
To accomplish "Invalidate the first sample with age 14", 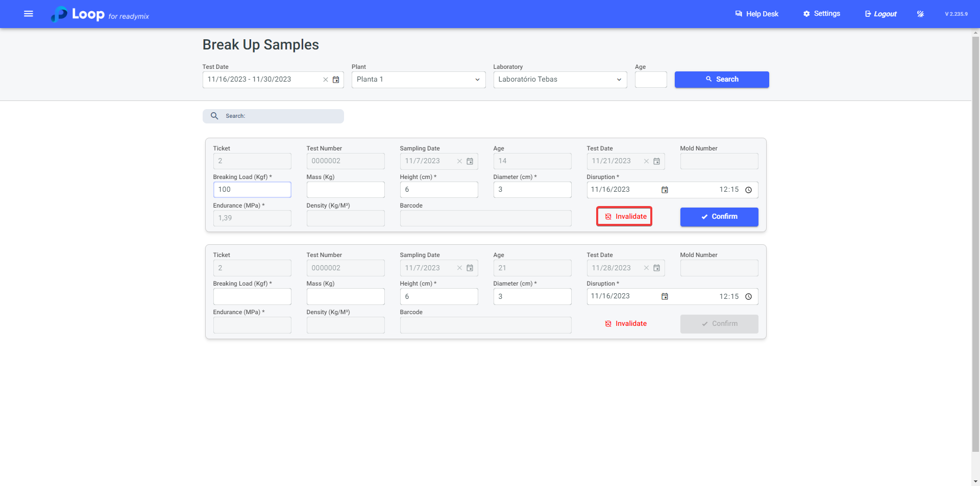I will click(x=625, y=216).
